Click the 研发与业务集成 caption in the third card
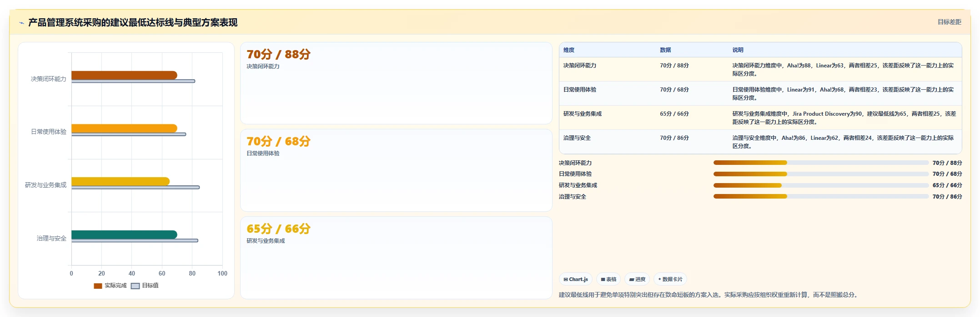This screenshot has height=317, width=980. (266, 241)
